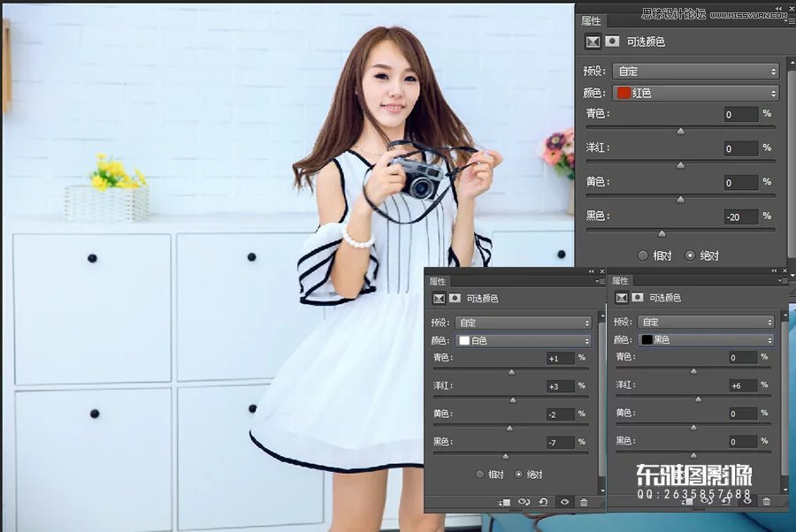Open the 预设 dropdown in the black-color panel
The image size is (796, 532).
point(704,322)
